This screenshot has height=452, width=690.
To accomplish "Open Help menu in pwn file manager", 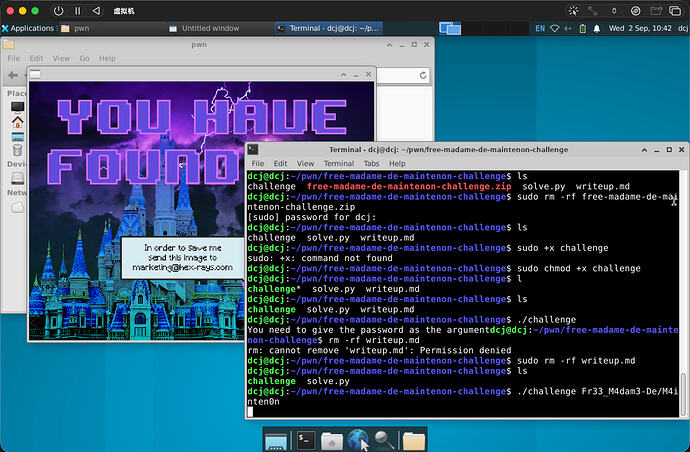I will coord(107,58).
